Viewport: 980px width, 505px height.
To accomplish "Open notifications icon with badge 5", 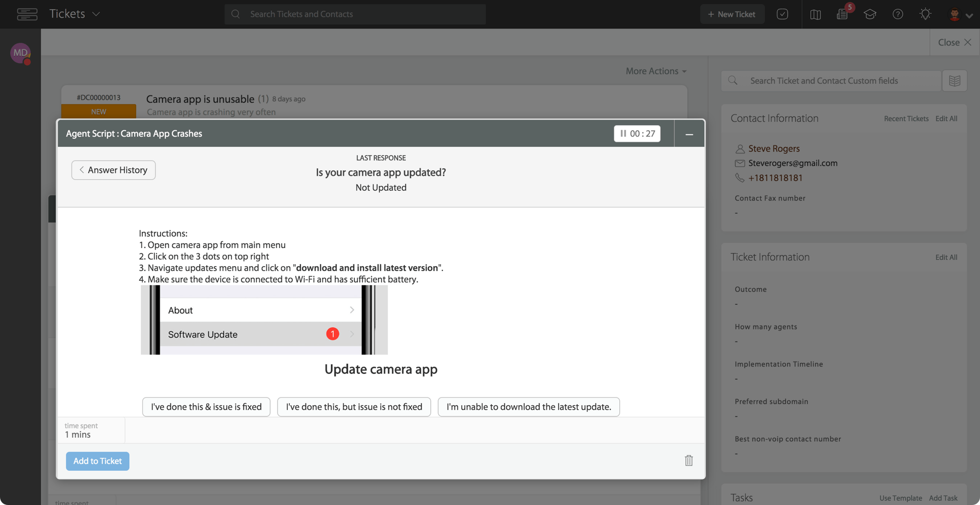I will pyautogui.click(x=843, y=14).
